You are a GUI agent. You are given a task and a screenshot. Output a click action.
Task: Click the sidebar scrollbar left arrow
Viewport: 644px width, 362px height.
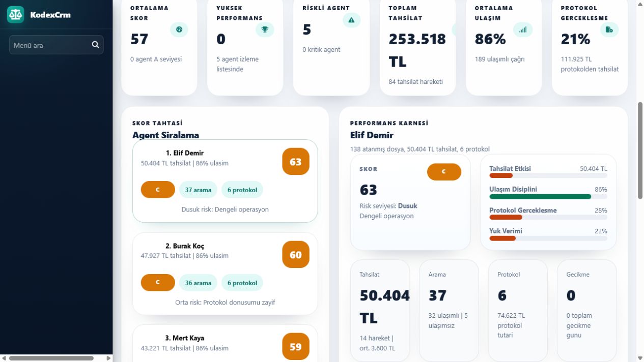[x=4, y=358]
